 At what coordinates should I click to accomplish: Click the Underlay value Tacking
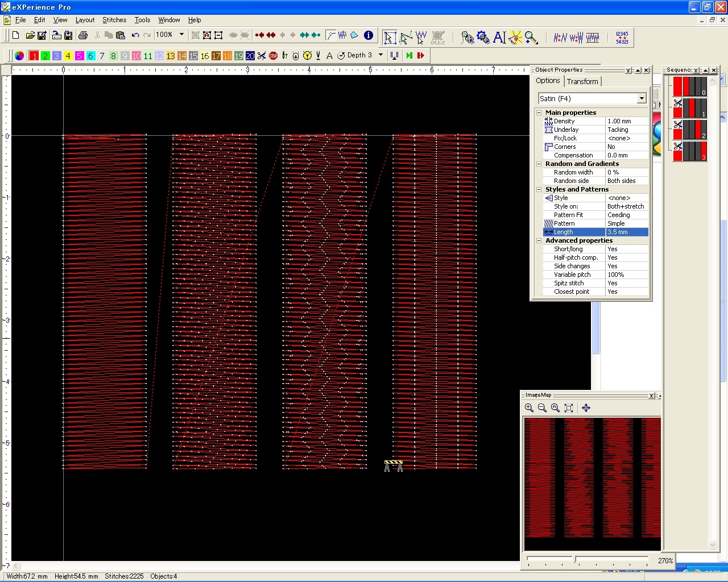pos(627,130)
